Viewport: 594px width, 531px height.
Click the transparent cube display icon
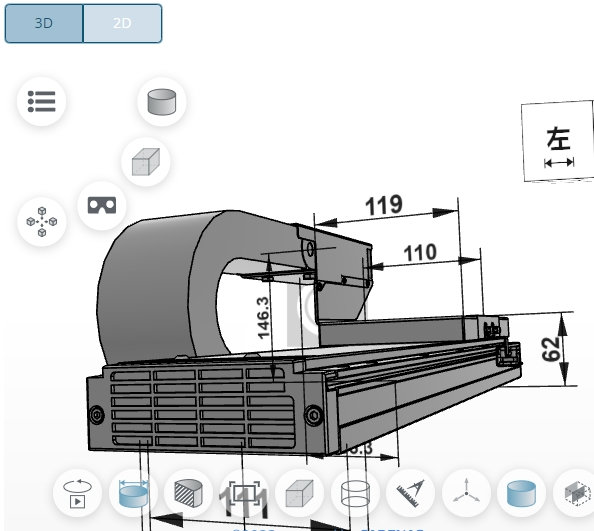click(x=146, y=162)
